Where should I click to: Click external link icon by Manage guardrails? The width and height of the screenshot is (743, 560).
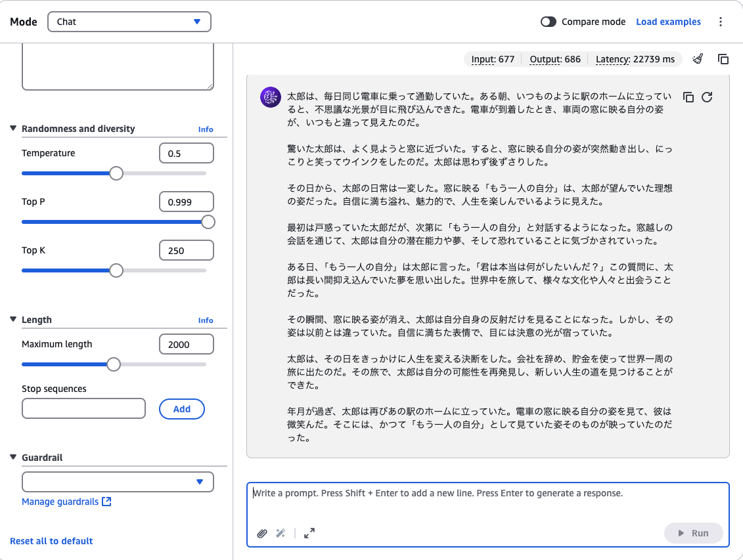[106, 502]
